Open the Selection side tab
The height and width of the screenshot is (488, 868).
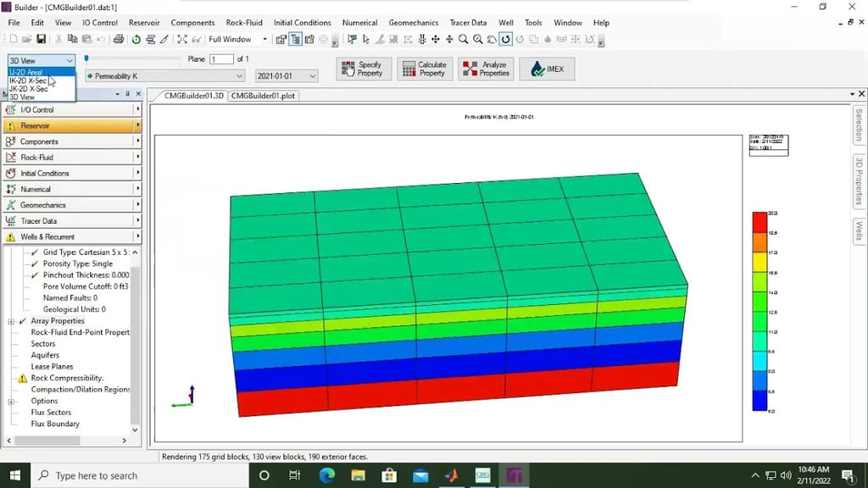[x=859, y=125]
